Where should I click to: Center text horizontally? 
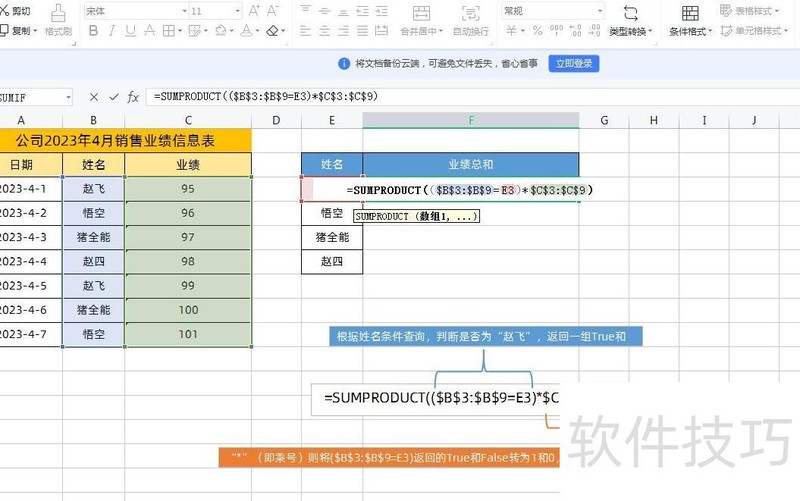pyautogui.click(x=324, y=31)
